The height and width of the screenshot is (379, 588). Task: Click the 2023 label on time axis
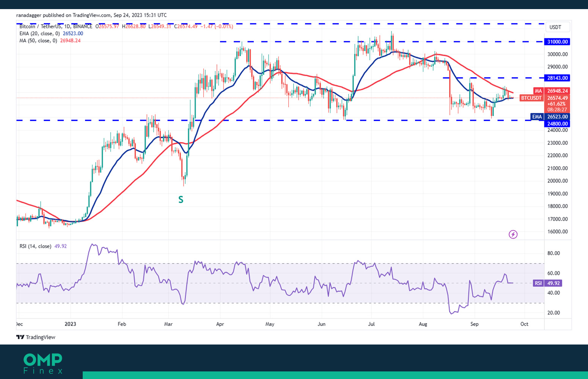(70, 324)
